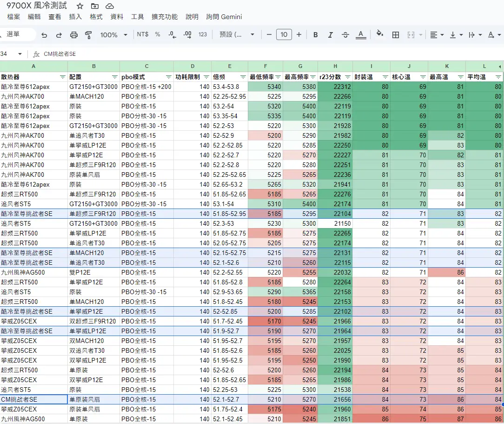Open the 100% zoom dropdown
504x424 pixels.
click(114, 35)
